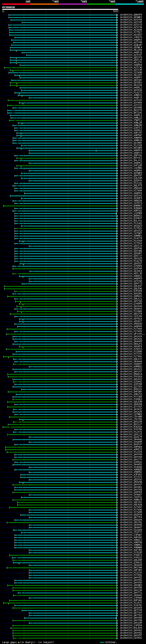Open hit UniRef100_P27517
Viewport: 146px width, 644px height.
click(131, 32)
